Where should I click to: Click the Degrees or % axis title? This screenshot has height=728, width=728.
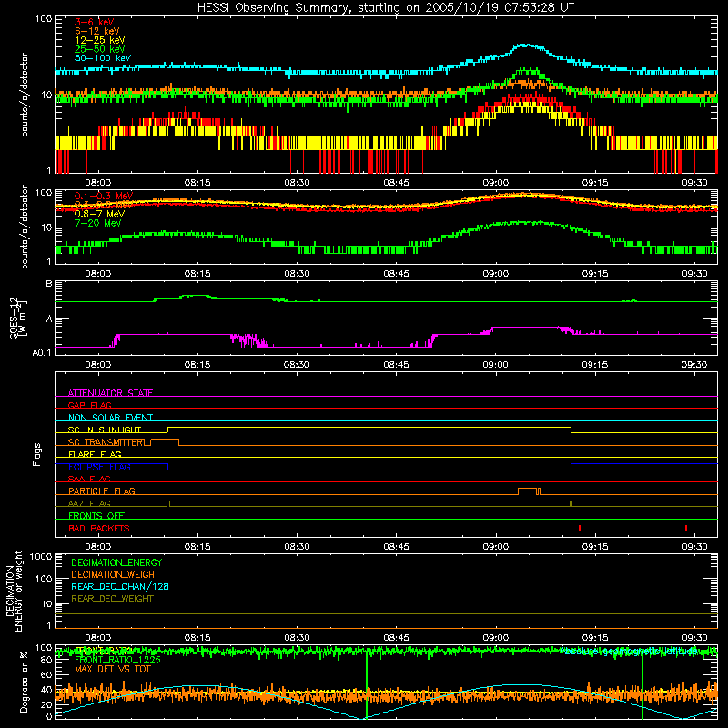coord(24,682)
